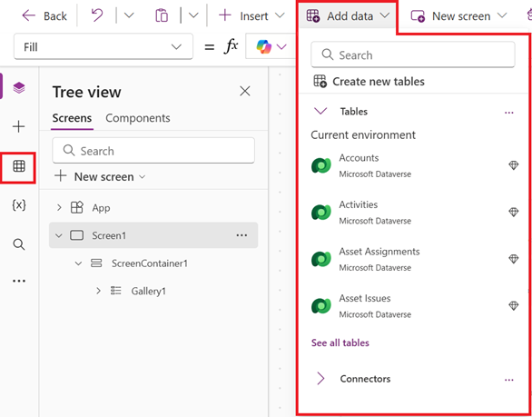Open the Insert menu
Viewport: 532px width, 417px height.
point(251,15)
